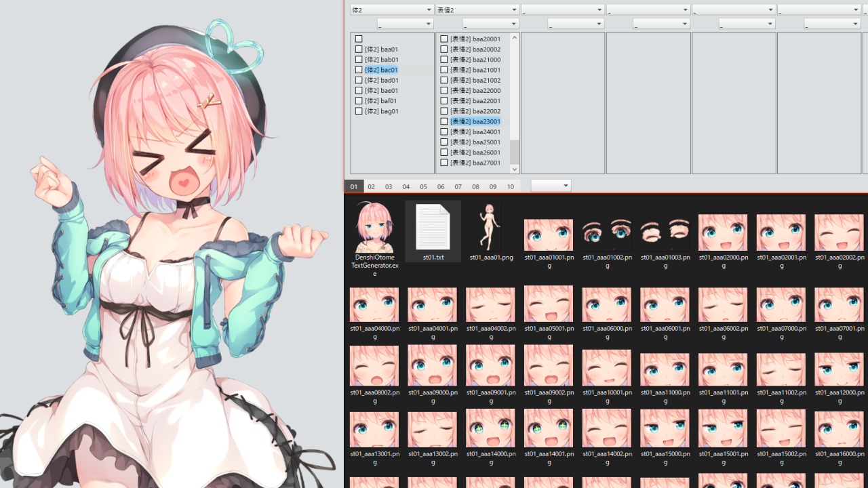Viewport: 868px width, 488px height.
Task: Select st01_aaa06000.png file
Action: [x=607, y=304]
